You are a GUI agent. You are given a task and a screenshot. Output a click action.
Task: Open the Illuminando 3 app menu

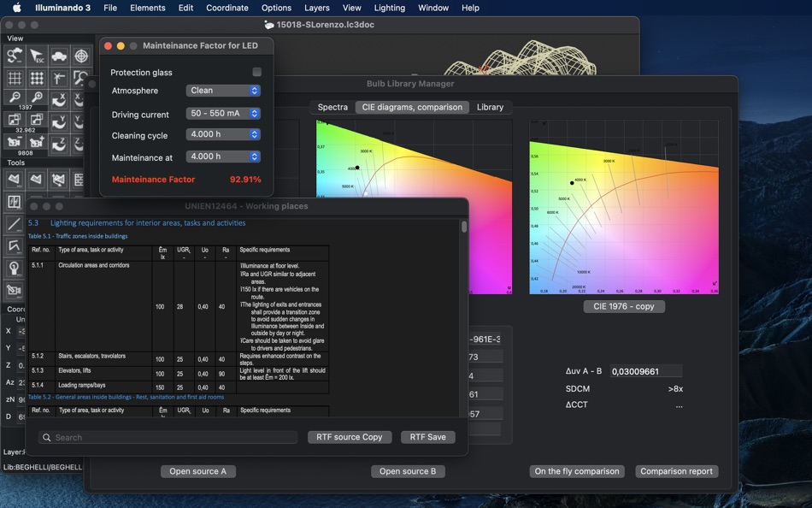coord(62,8)
